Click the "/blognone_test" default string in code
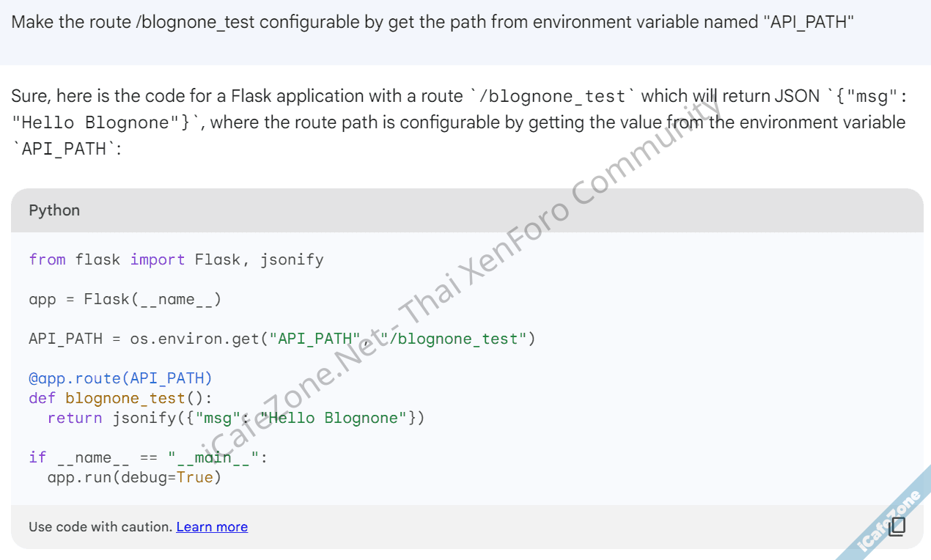 click(x=458, y=339)
